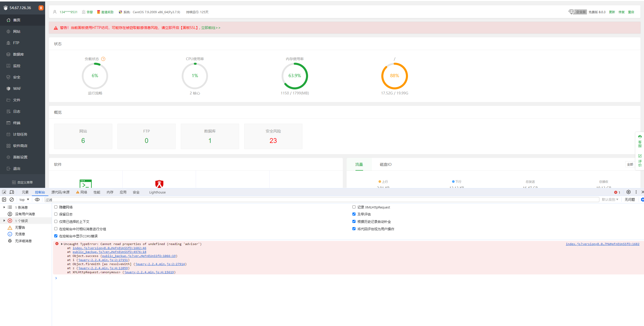
Task: Open the 自定义菜单 custom menu option
Action: tap(22, 182)
